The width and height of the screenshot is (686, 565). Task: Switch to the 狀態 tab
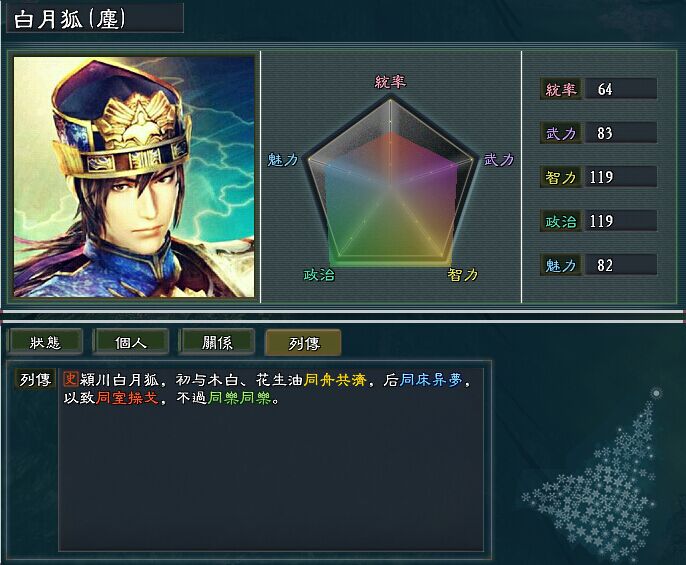tap(45, 342)
